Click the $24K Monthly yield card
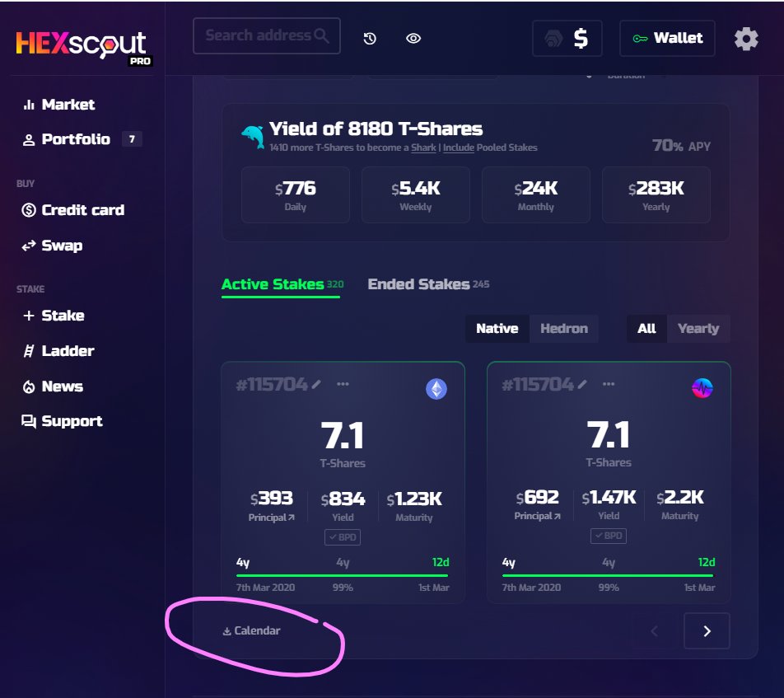The image size is (784, 698). tap(536, 194)
